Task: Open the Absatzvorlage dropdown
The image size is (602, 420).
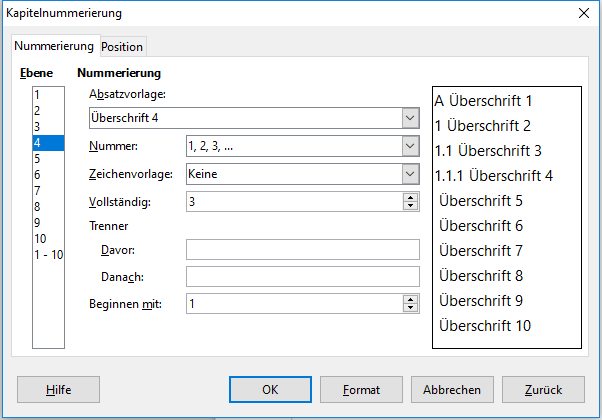Action: coord(410,118)
